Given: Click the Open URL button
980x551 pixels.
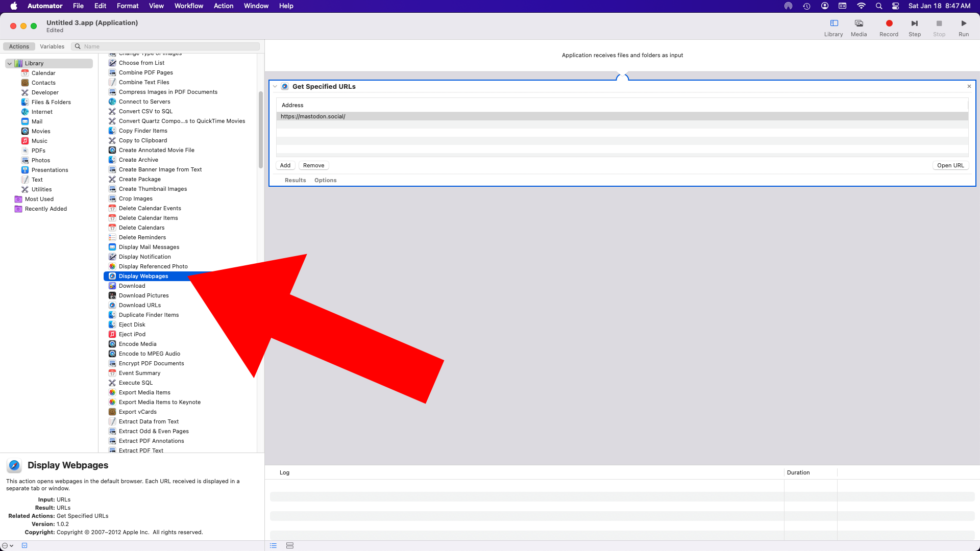Looking at the screenshot, I should (950, 165).
